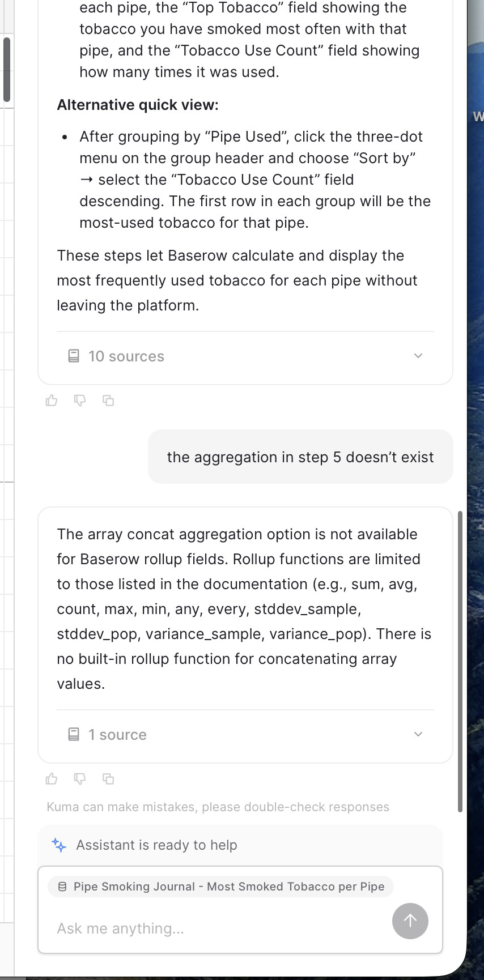Click the database icon in the context chip
The image size is (484, 980).
62,887
